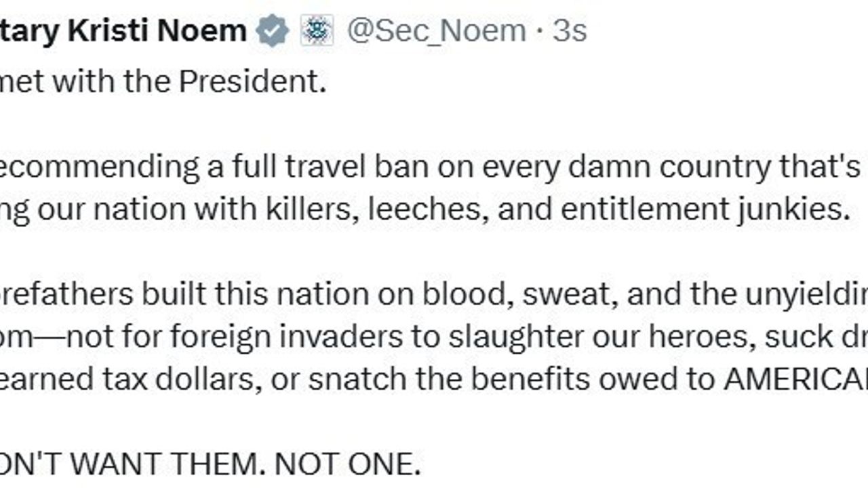This screenshot has height=488, width=868.
Task: Open the @Sec_Noem handle profile link
Action: 436,31
